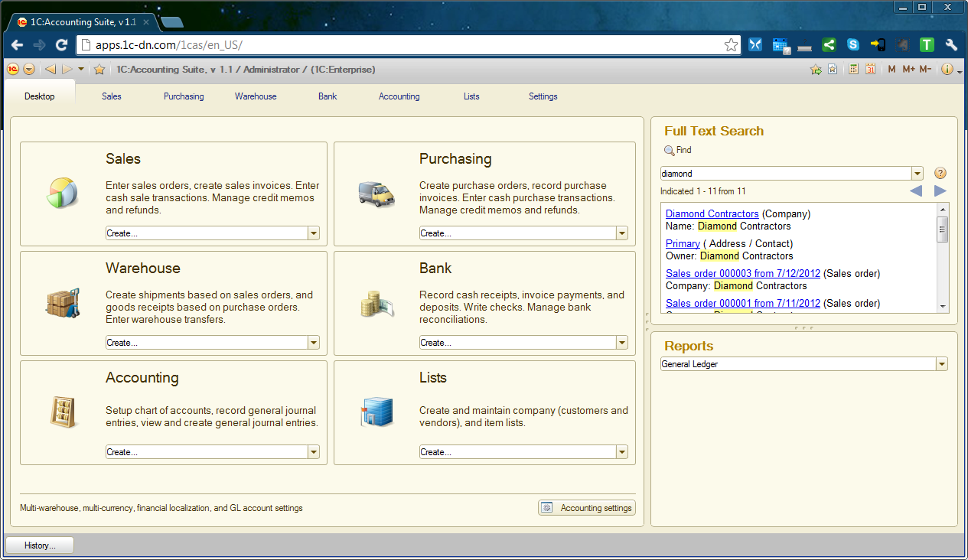Screen dimensions: 968x560
Task: Click the M+ memory add button
Action: pyautogui.click(x=908, y=70)
